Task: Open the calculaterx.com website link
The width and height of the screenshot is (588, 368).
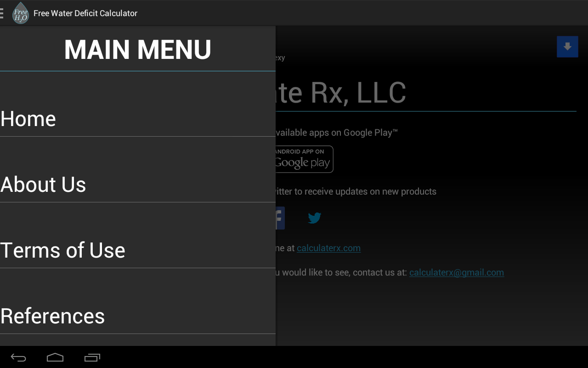Action: coord(328,248)
